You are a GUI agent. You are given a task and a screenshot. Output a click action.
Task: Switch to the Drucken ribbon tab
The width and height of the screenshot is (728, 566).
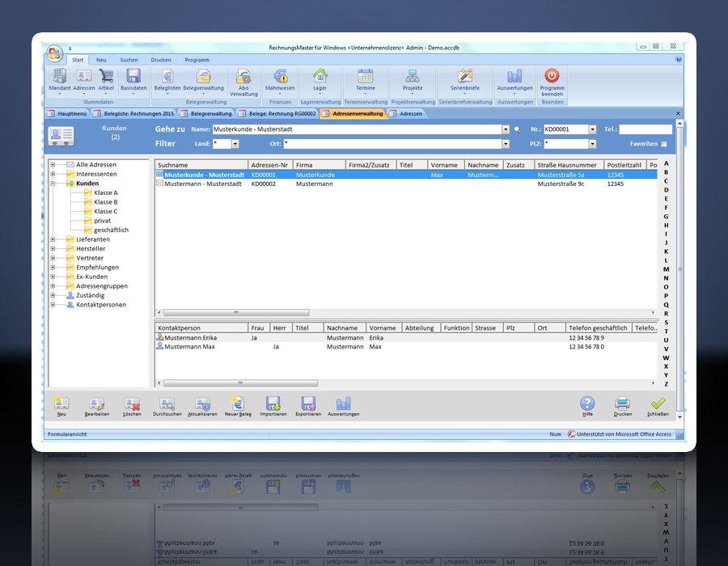pyautogui.click(x=160, y=60)
